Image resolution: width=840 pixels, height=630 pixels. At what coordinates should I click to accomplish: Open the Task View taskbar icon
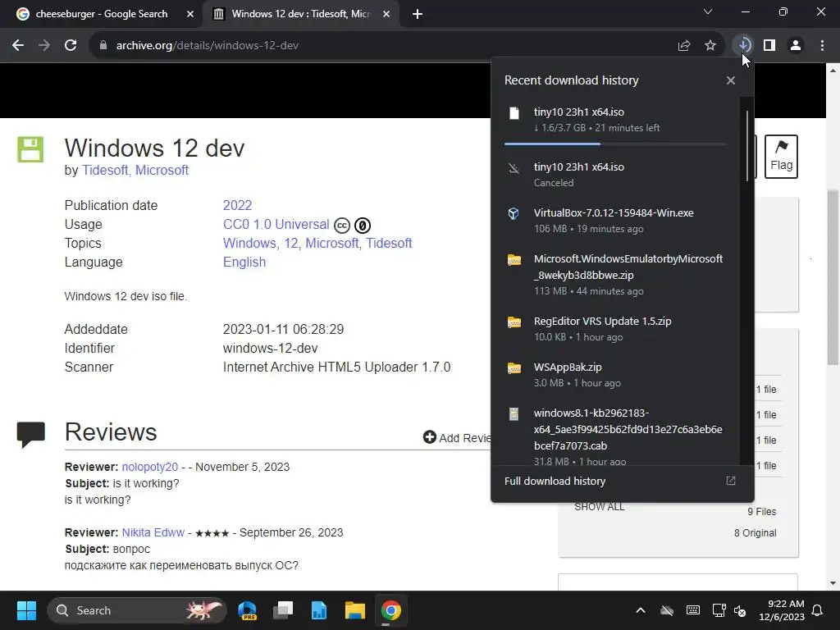click(x=283, y=610)
